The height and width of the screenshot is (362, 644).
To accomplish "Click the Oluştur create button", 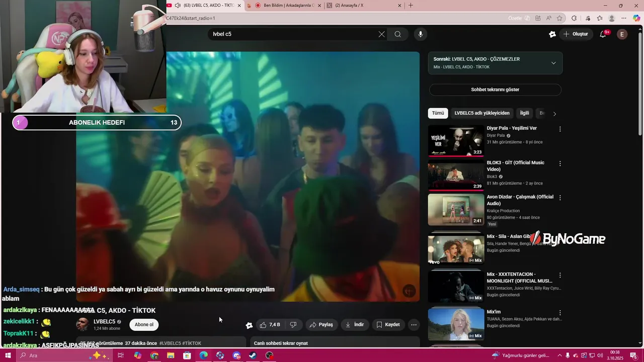I will [576, 34].
